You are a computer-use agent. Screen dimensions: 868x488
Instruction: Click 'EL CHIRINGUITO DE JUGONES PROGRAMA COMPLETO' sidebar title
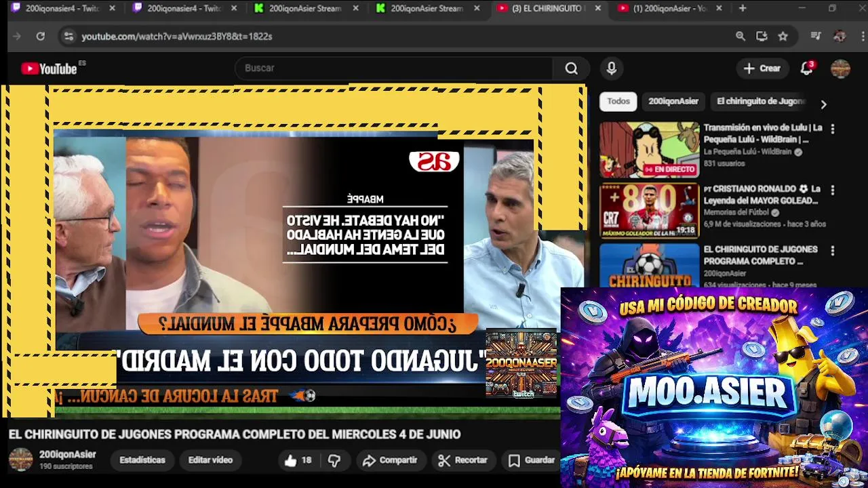[760, 256]
